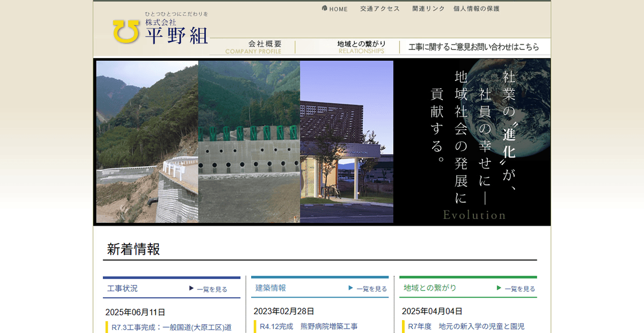
Task: Click the 工事に関するご意見お問い合わせはこちら button
Action: click(474, 47)
